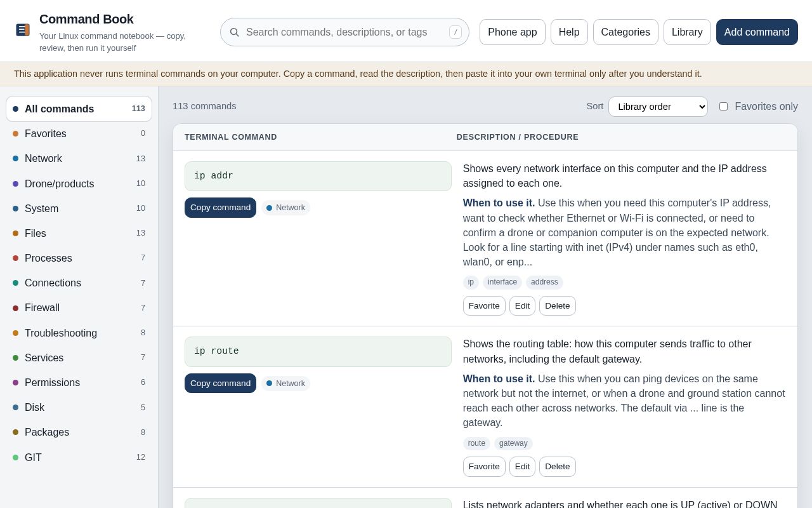Select Files category in sidebar
The image size is (812, 508).
79,233
